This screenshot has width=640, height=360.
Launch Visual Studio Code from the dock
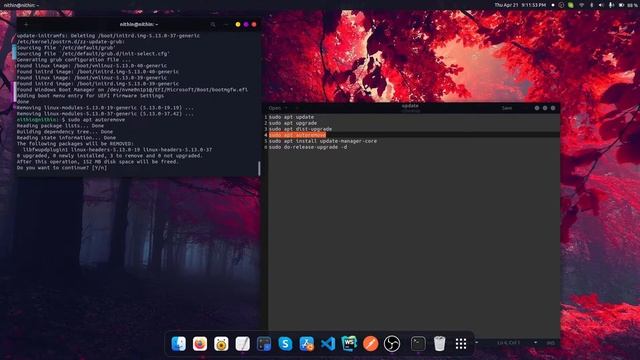click(x=328, y=344)
